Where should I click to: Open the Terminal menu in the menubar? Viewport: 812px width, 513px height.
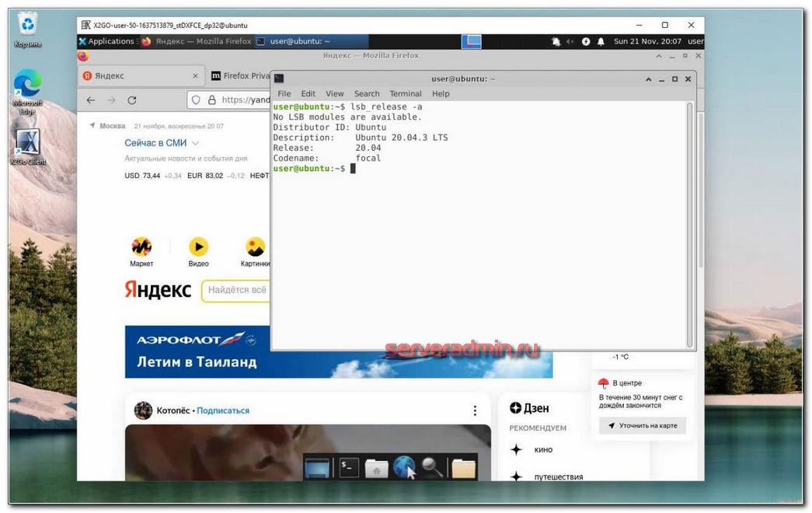[406, 93]
